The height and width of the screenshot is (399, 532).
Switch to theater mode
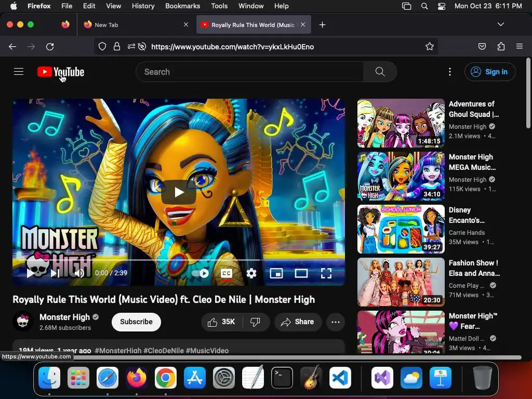pos(301,273)
